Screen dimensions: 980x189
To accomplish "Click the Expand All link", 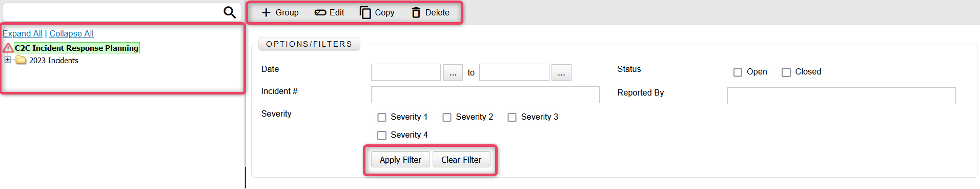I will (23, 33).
